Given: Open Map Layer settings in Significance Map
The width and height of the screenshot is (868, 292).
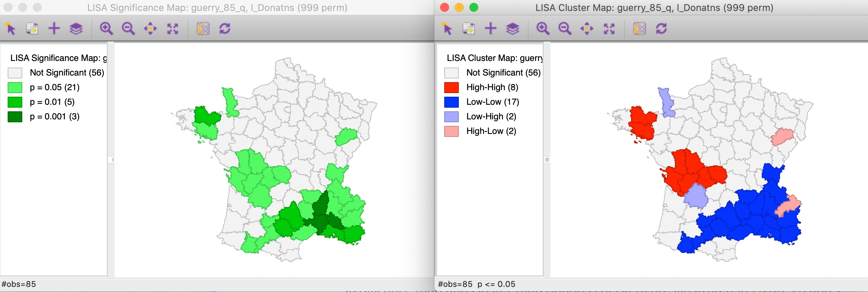Looking at the screenshot, I should coord(76,28).
